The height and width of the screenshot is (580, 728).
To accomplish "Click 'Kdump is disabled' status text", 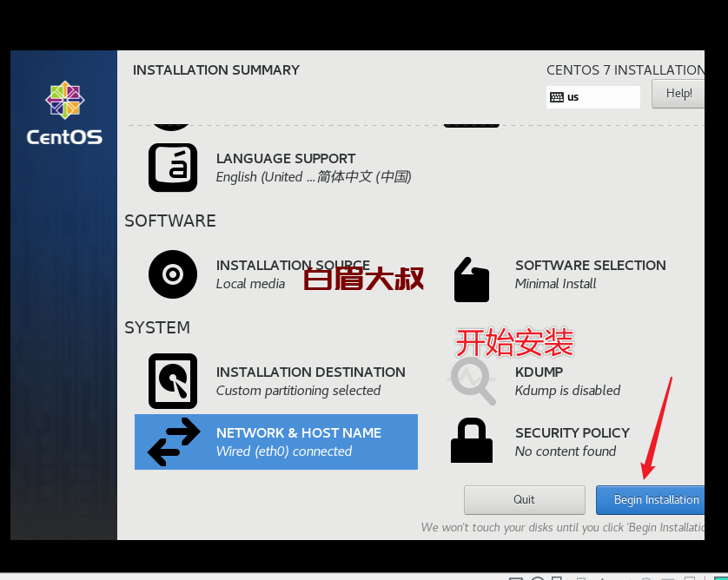I will 567,391.
